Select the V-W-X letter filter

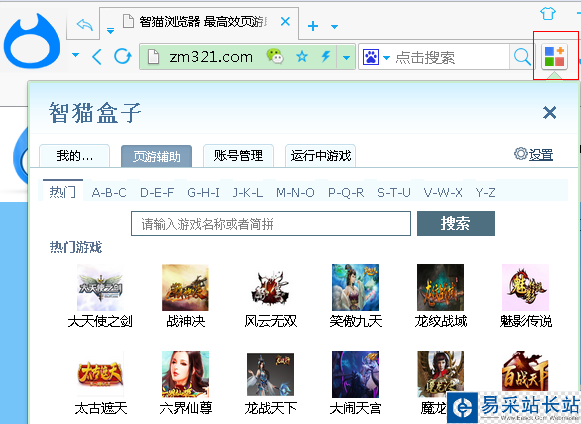pos(443,193)
